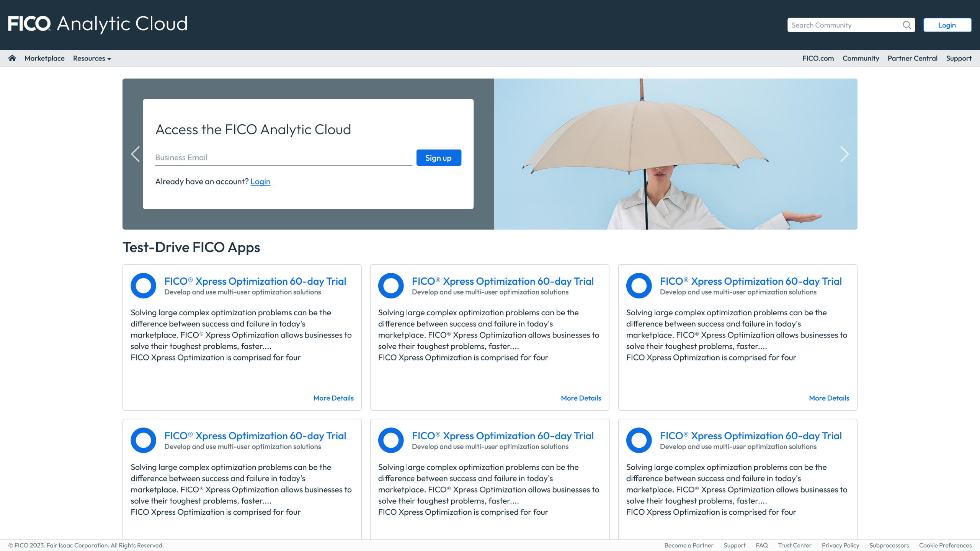Image resolution: width=980 pixels, height=551 pixels.
Task: Go to previous carousel slide arrow
Action: click(x=135, y=154)
